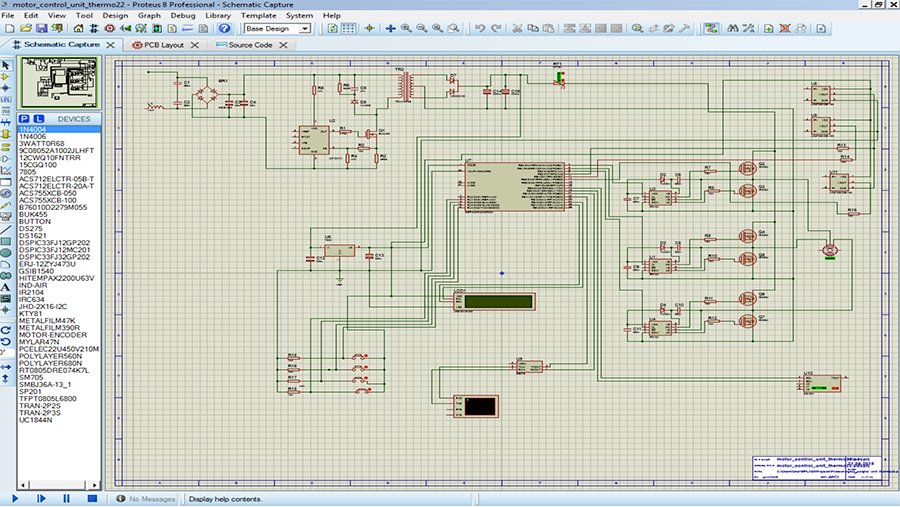Toggle the P pick devices button

[25, 119]
